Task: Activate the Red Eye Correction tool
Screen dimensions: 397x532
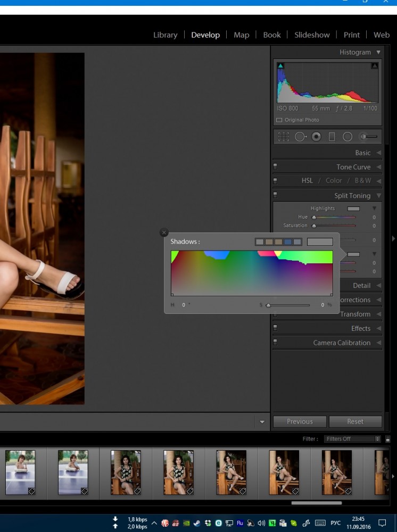Action: pos(316,137)
